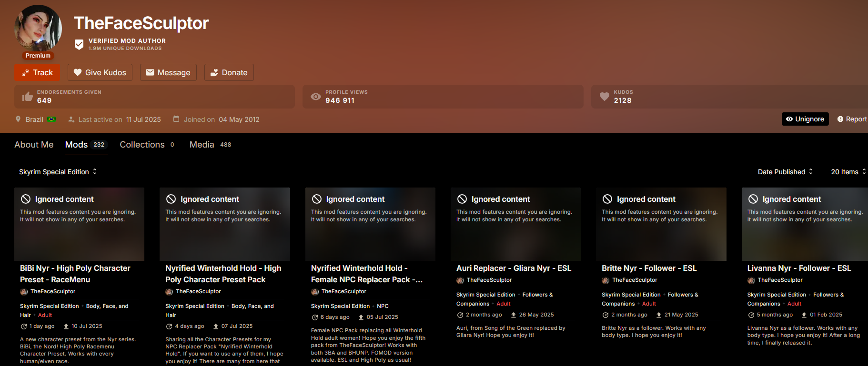Click ignored content thumbnail of Auri Replacer mod
Screen dimensions: 868x366
[x=515, y=224]
